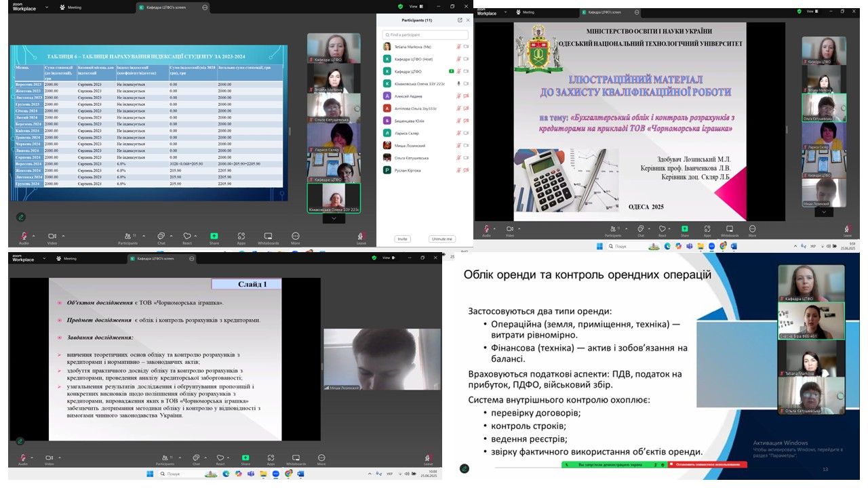Open Edge in taskbar below Слайд 1 window
Viewport: 868px width, 488px height.
click(226, 474)
